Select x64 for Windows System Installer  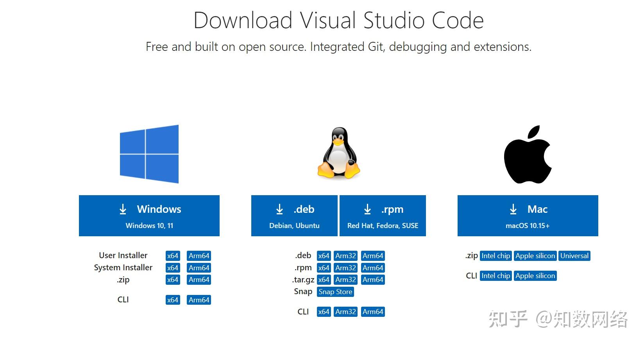pyautogui.click(x=173, y=268)
